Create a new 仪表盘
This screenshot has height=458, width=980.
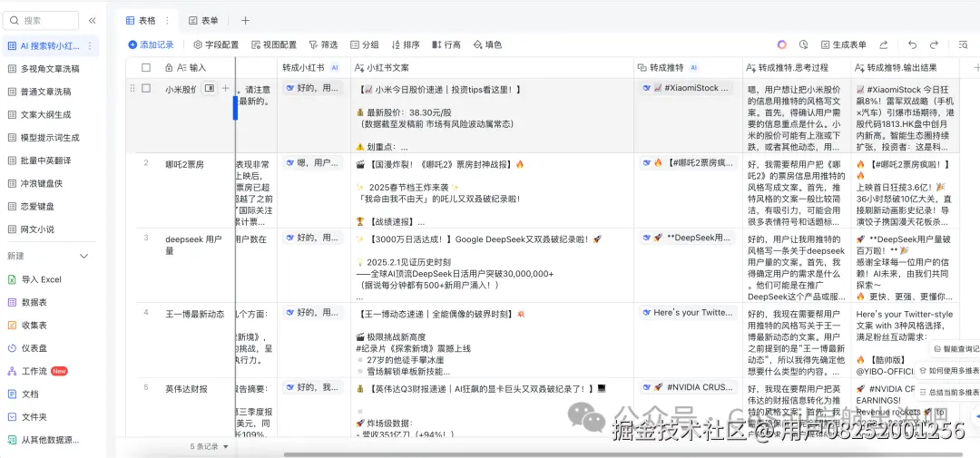coord(34,348)
